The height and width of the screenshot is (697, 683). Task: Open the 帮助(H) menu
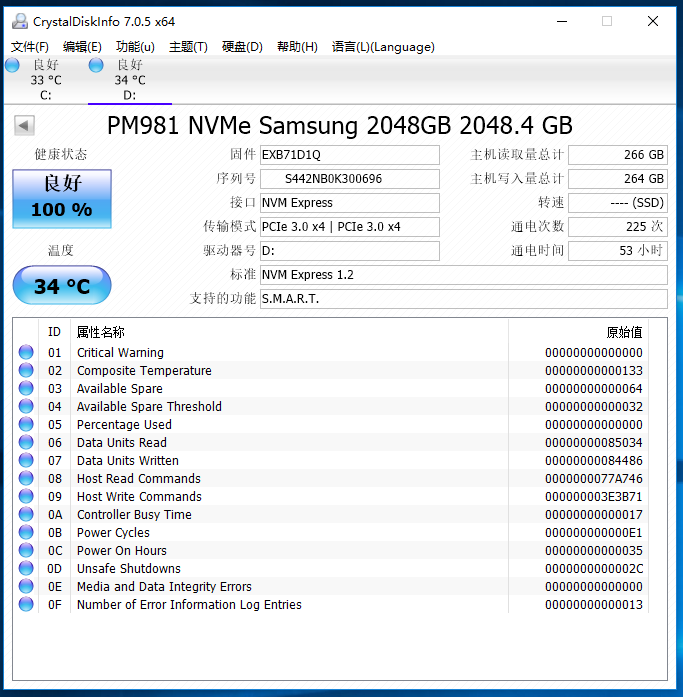pos(297,47)
